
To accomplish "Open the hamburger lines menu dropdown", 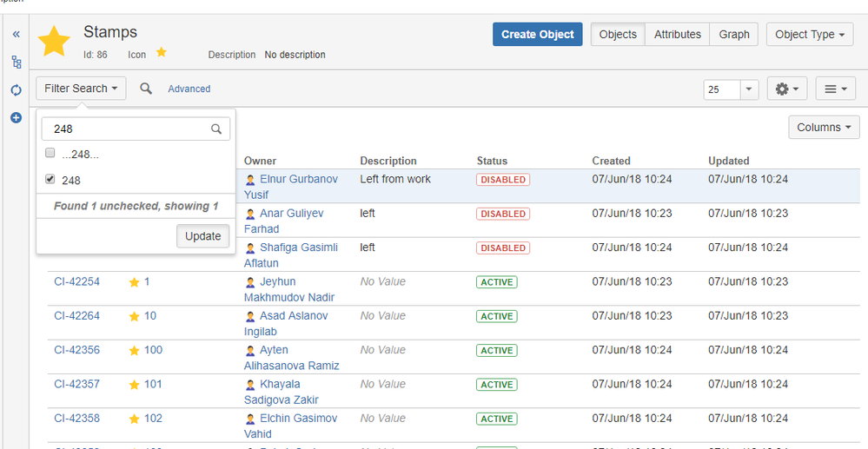I will coord(835,89).
